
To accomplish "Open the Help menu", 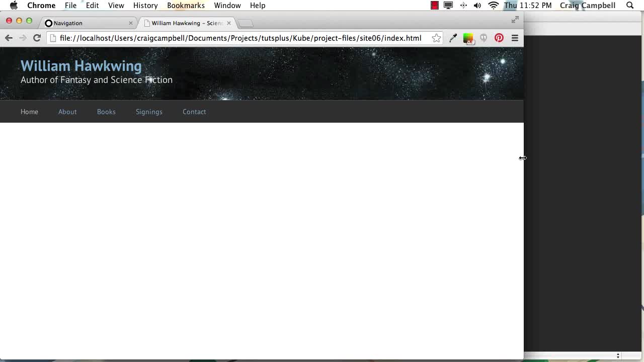I will (x=258, y=6).
